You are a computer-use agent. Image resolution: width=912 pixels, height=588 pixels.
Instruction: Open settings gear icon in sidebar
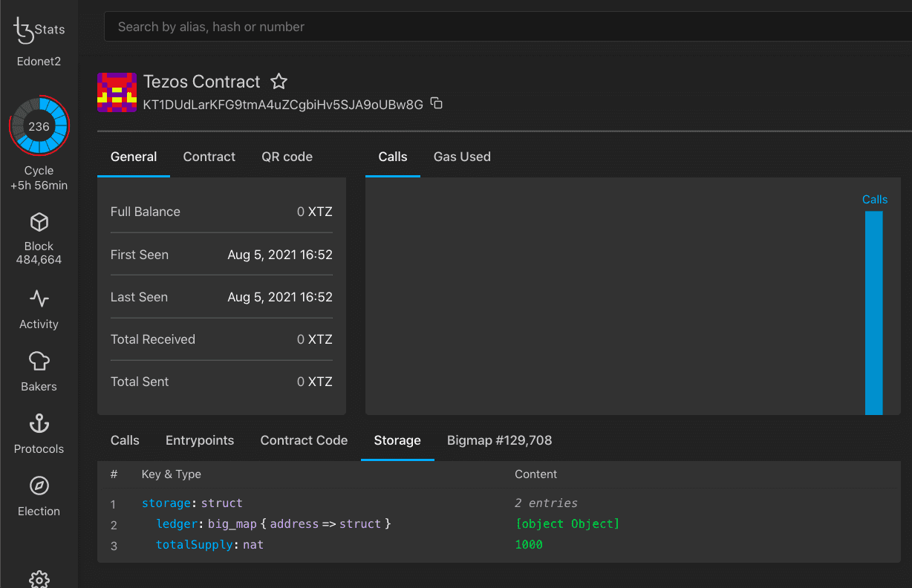[x=39, y=579]
